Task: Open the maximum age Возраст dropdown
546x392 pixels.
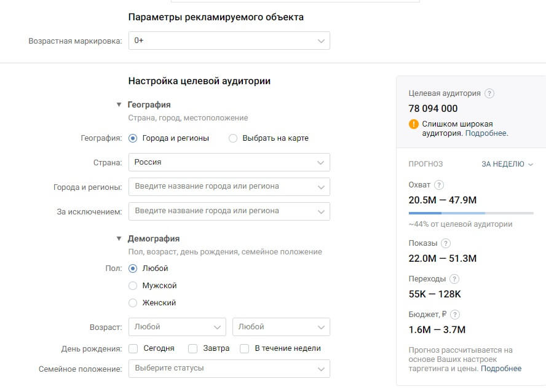Action: pyautogui.click(x=282, y=327)
